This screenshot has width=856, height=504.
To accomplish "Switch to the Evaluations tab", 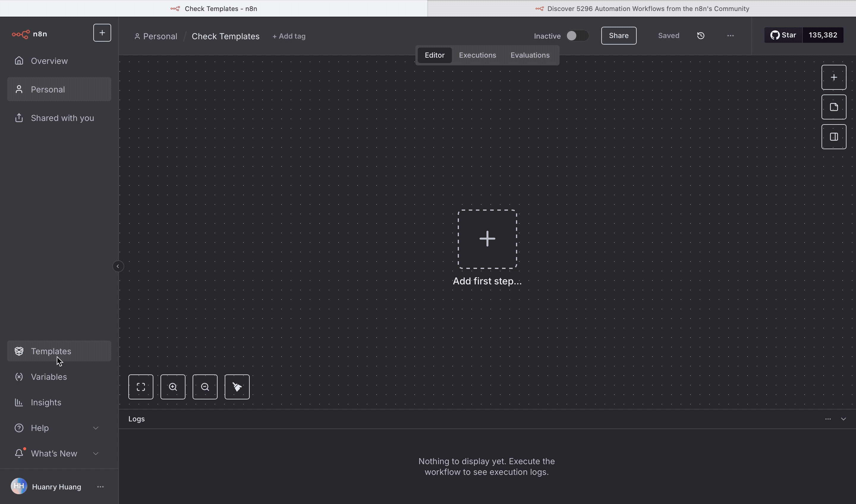I will (x=530, y=55).
